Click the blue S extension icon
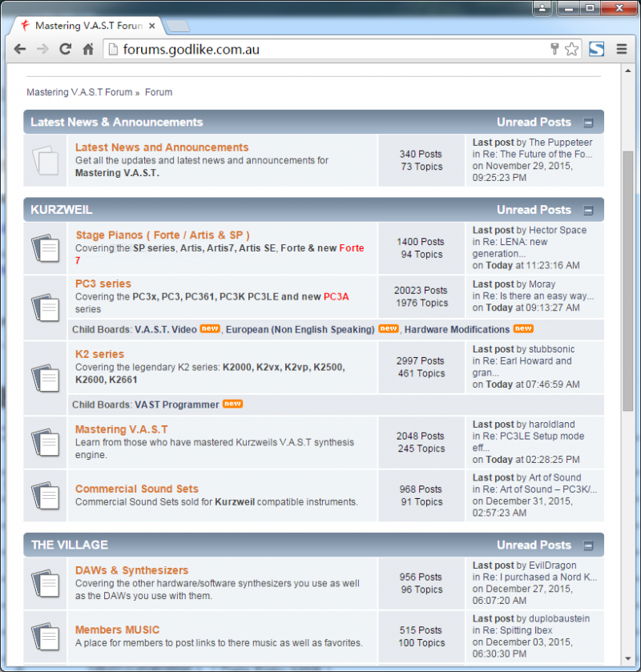This screenshot has height=672, width=641. point(596,49)
